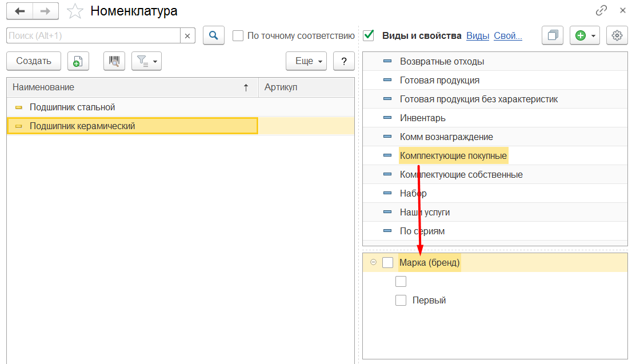Open help with the question mark button

coord(344,61)
